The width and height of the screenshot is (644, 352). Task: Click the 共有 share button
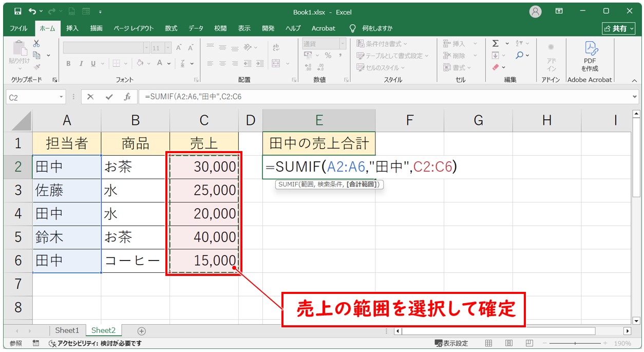[618, 28]
